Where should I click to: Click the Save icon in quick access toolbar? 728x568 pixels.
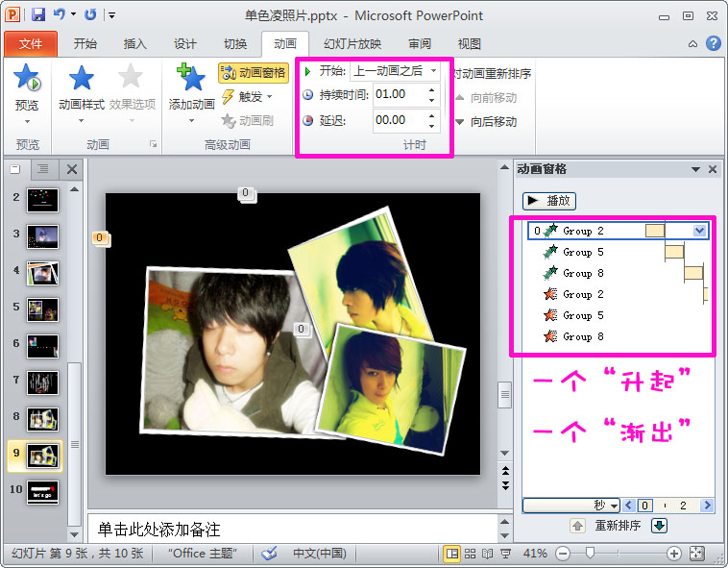point(38,15)
